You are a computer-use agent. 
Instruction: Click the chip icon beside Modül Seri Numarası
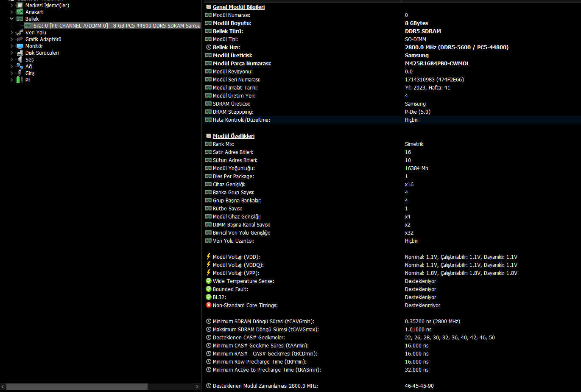[x=208, y=80]
